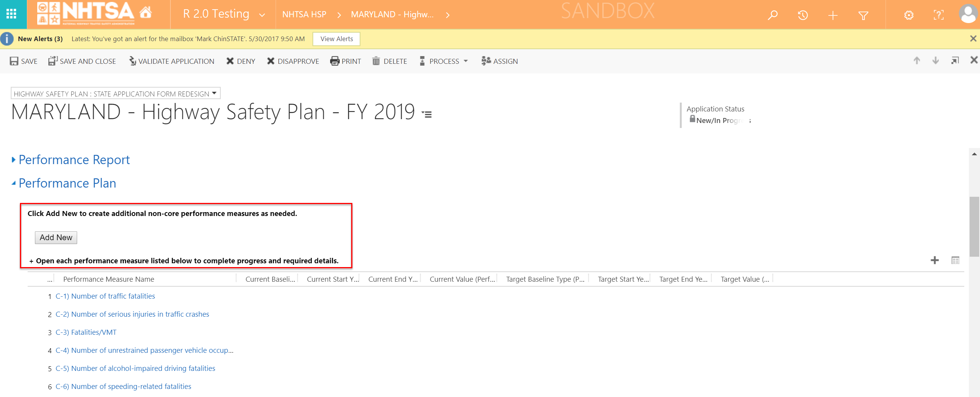Delete this record

point(390,61)
